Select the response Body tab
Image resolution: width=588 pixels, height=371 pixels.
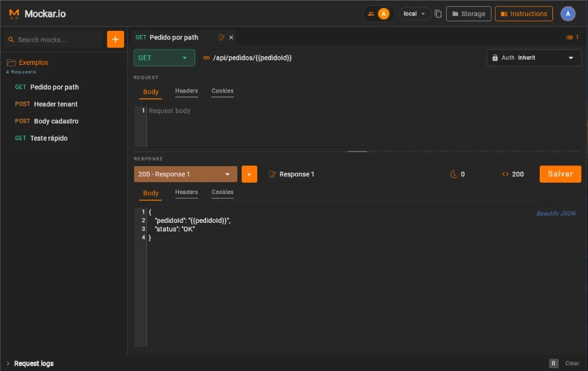click(151, 193)
